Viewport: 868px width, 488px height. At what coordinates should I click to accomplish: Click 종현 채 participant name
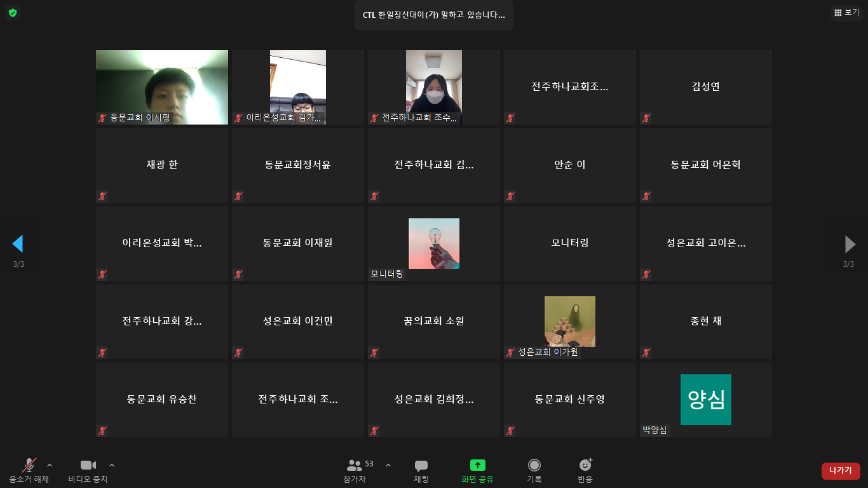point(706,321)
